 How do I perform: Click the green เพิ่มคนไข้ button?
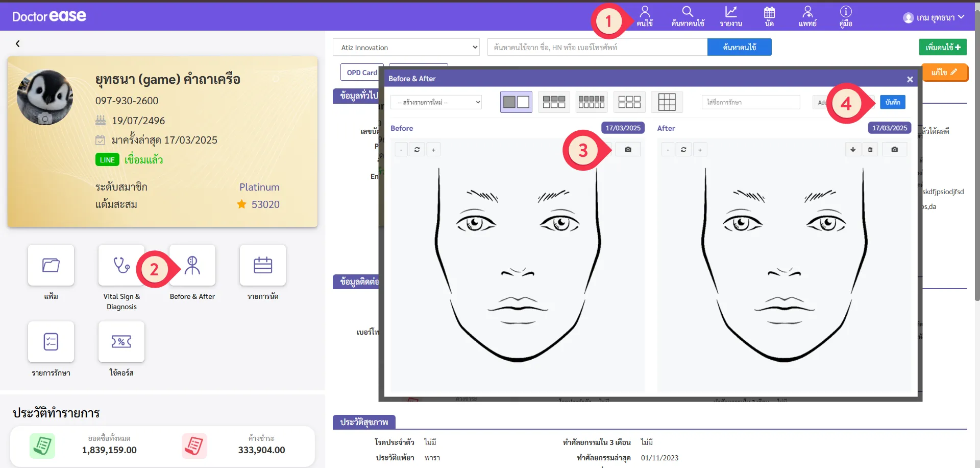point(942,47)
